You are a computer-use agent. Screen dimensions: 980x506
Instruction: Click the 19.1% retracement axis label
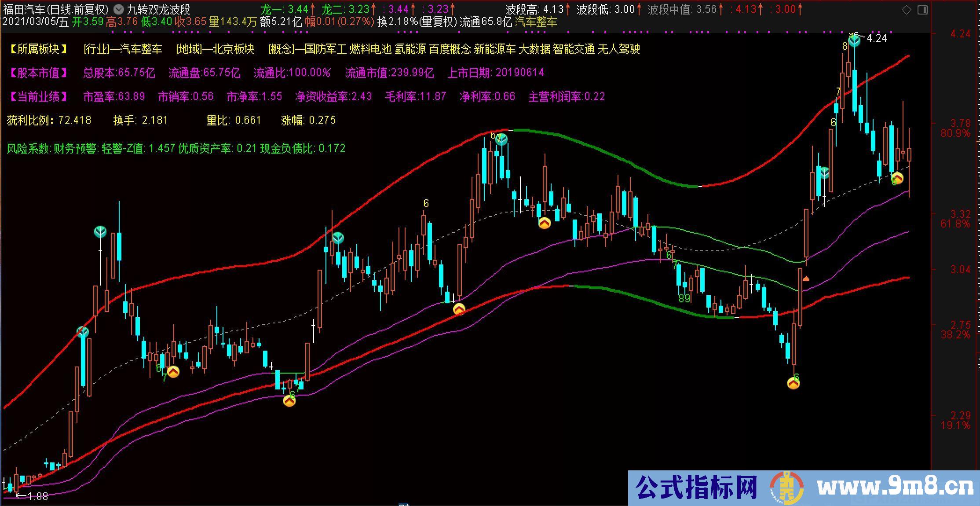click(955, 425)
